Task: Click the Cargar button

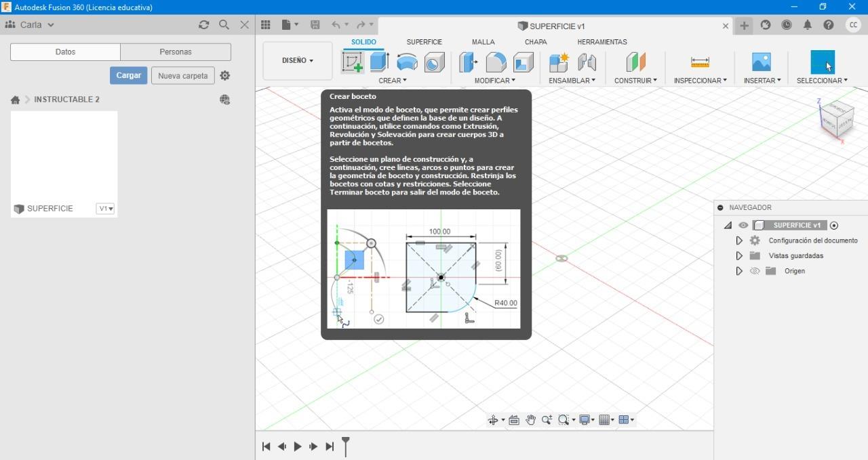Action: pos(128,75)
